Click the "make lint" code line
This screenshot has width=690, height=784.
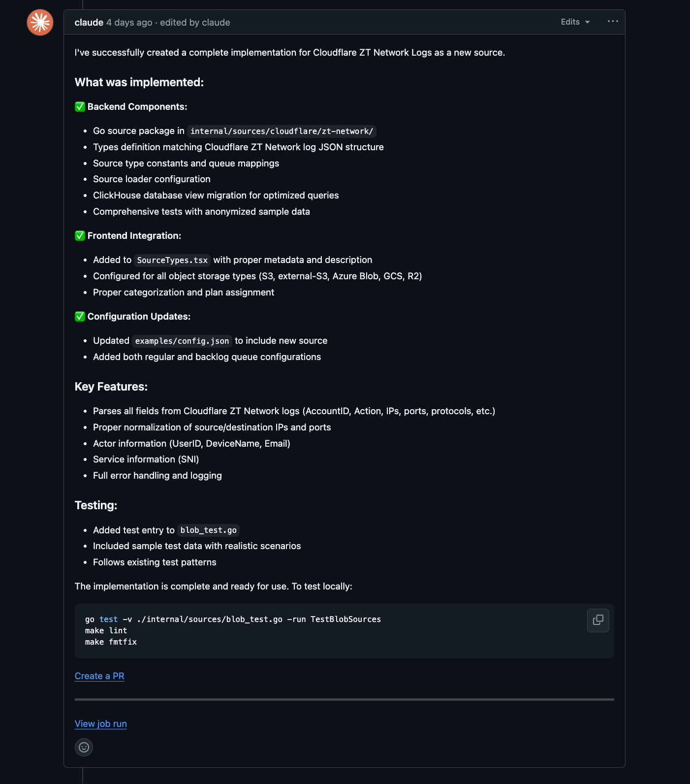tap(106, 631)
